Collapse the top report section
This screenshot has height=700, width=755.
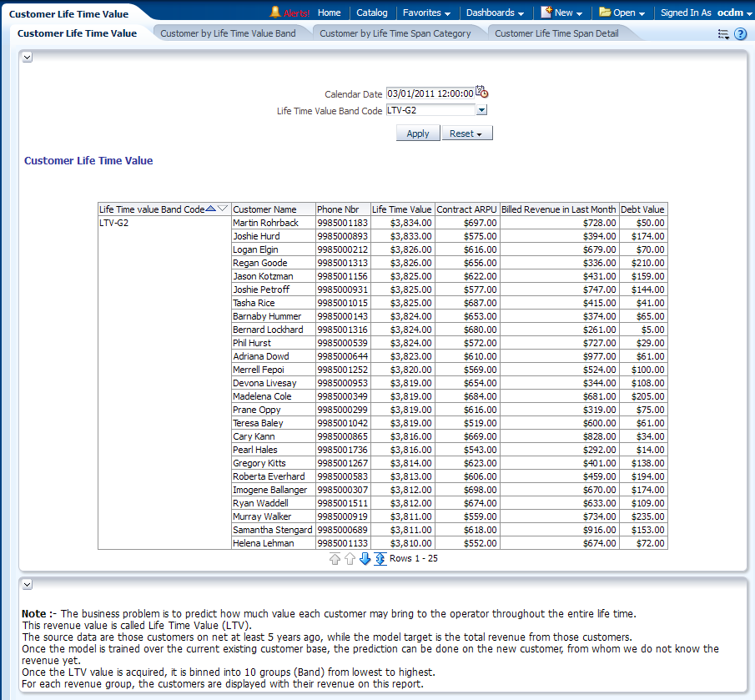(x=27, y=58)
